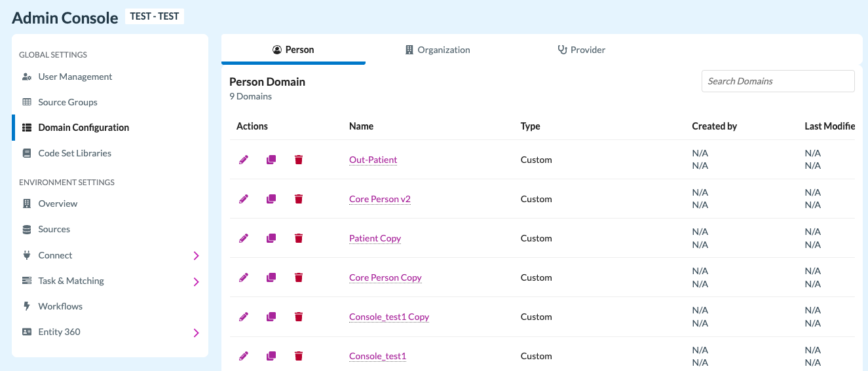868x371 pixels.
Task: Expand the Entity 360 section arrow
Action: point(196,332)
